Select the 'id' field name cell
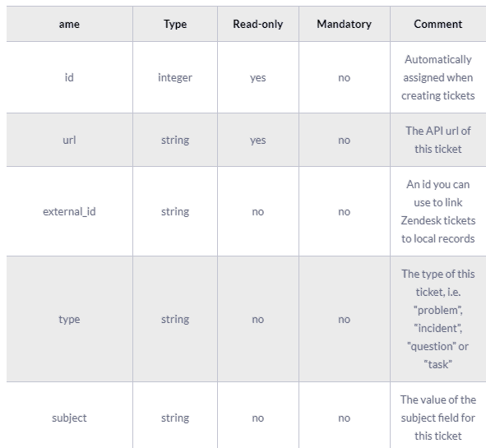The image size is (486, 448). (x=69, y=77)
